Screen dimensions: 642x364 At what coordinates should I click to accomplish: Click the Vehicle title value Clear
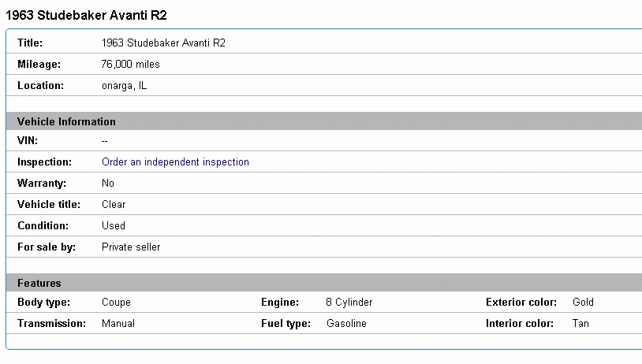pos(114,205)
